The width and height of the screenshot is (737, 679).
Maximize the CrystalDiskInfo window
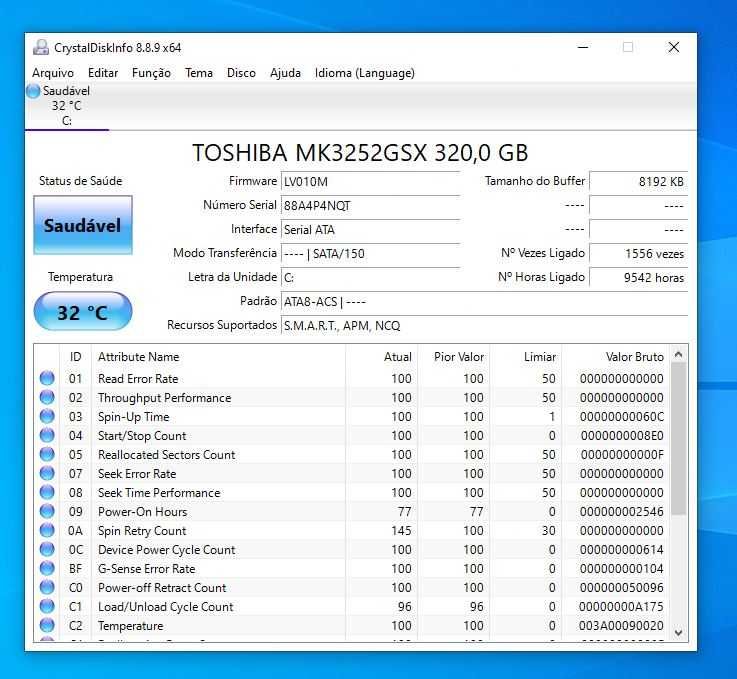coord(627,47)
